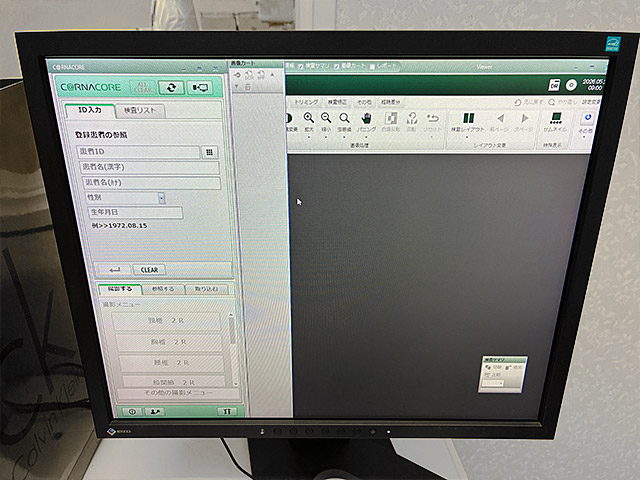Click the half-circle contrast tool icon
640x480 pixels.
(x=289, y=118)
